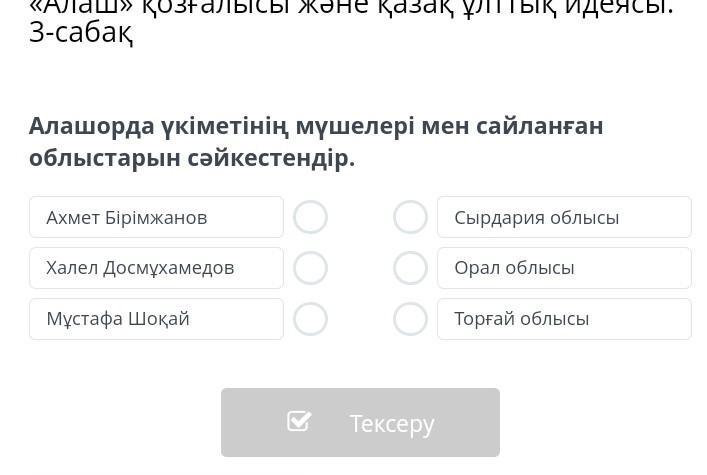The height and width of the screenshot is (475, 707).
Task: Choose the Орал облысы option box
Action: point(564,268)
